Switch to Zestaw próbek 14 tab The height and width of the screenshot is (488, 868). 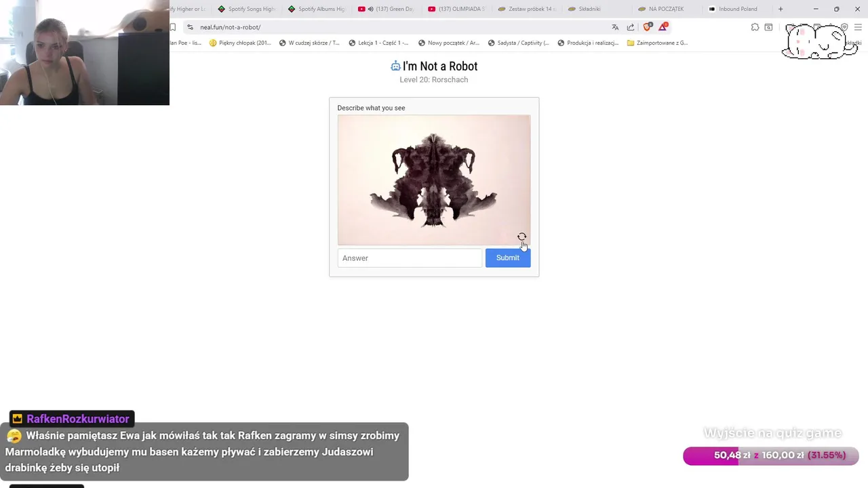[526, 9]
